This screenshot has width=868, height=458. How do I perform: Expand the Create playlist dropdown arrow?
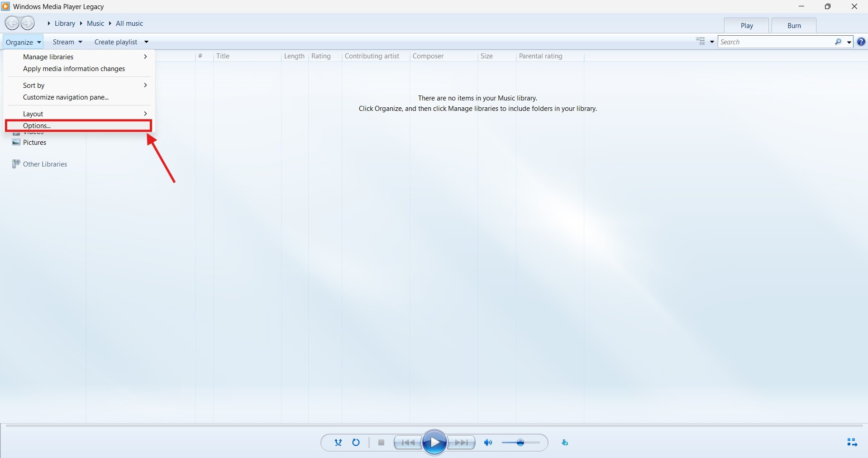[x=146, y=42]
